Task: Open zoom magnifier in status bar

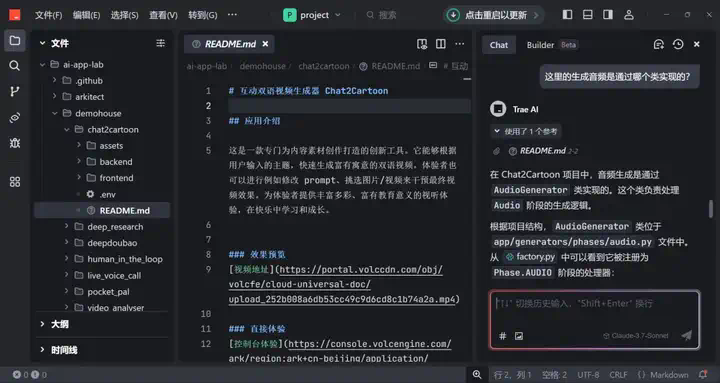Action: [x=477, y=375]
